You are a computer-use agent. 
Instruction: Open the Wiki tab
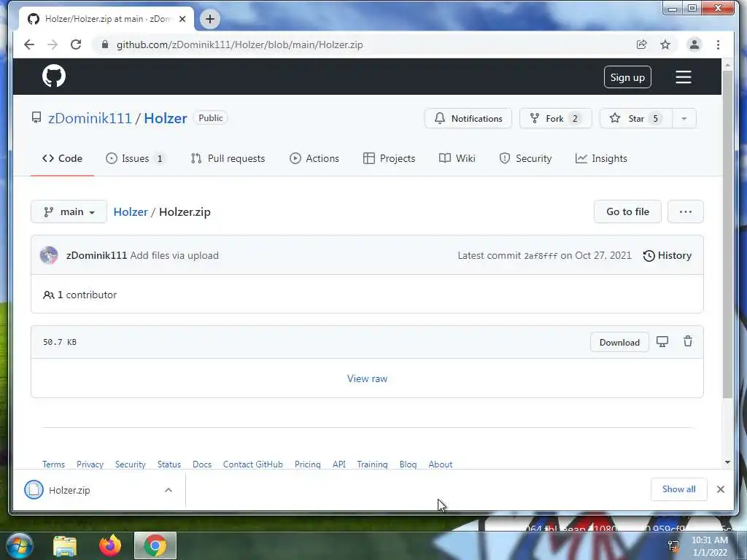tap(457, 158)
